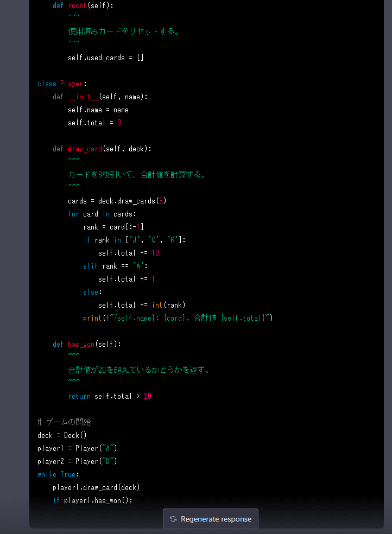The image size is (392, 534).
Task: Click the 'player1.draw_card(deck)' line
Action: [97, 487]
